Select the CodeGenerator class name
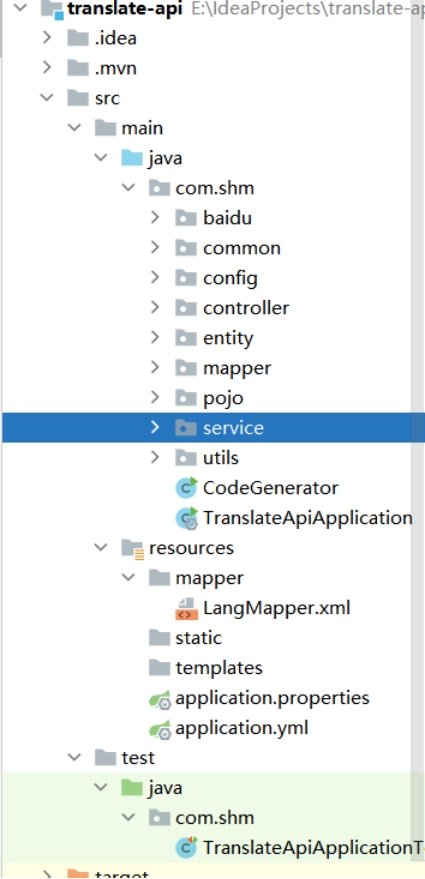 coord(270,488)
